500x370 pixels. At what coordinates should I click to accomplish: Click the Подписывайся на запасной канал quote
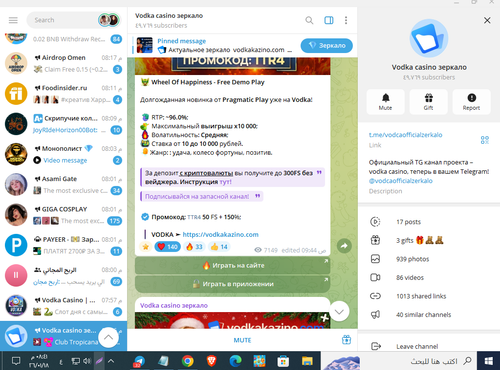pyautogui.click(x=201, y=196)
